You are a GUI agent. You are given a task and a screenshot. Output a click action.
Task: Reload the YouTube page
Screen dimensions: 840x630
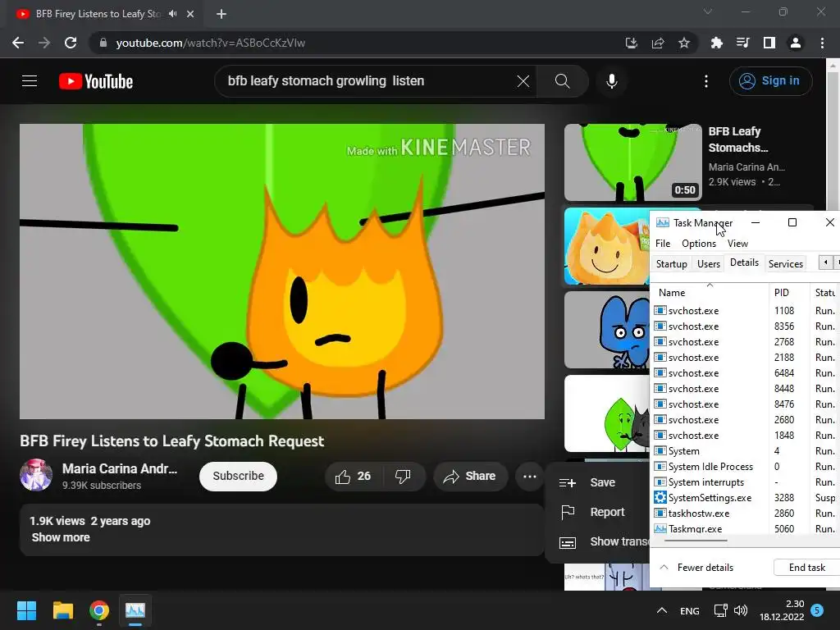(71, 43)
